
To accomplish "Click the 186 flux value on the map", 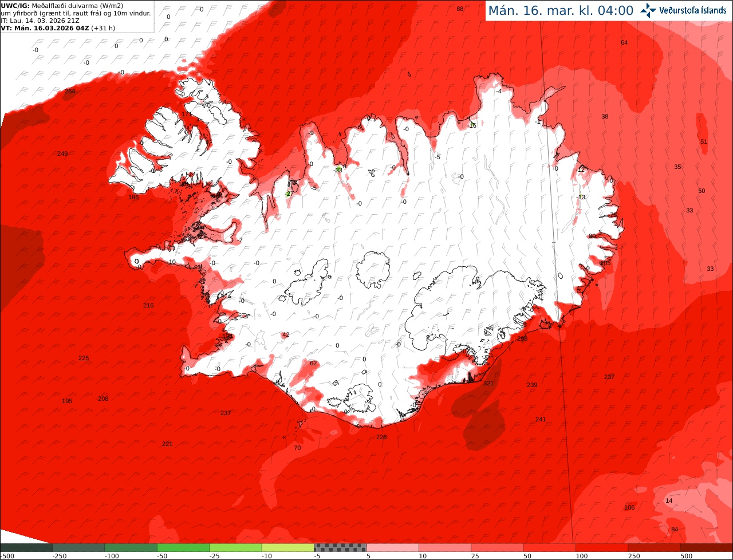I will [x=133, y=198].
